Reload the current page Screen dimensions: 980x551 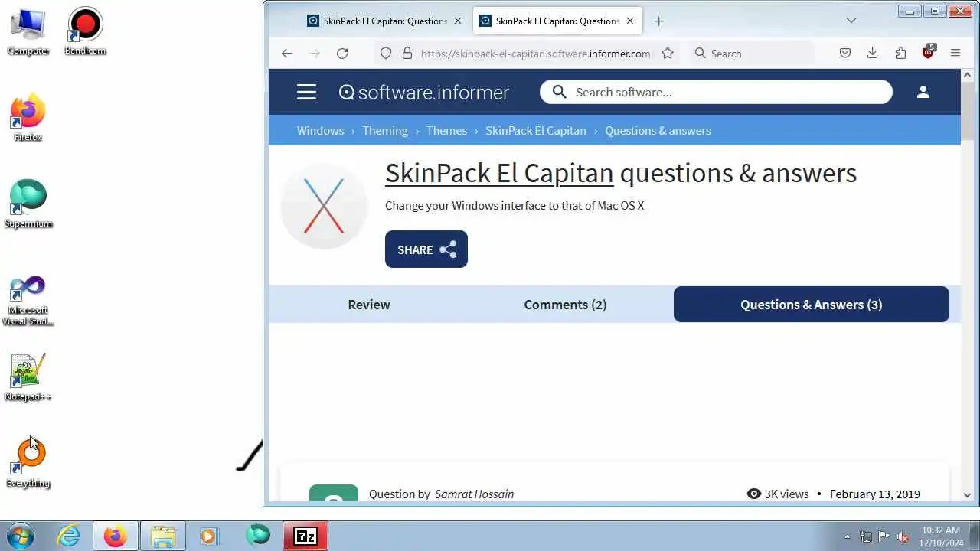pyautogui.click(x=342, y=53)
